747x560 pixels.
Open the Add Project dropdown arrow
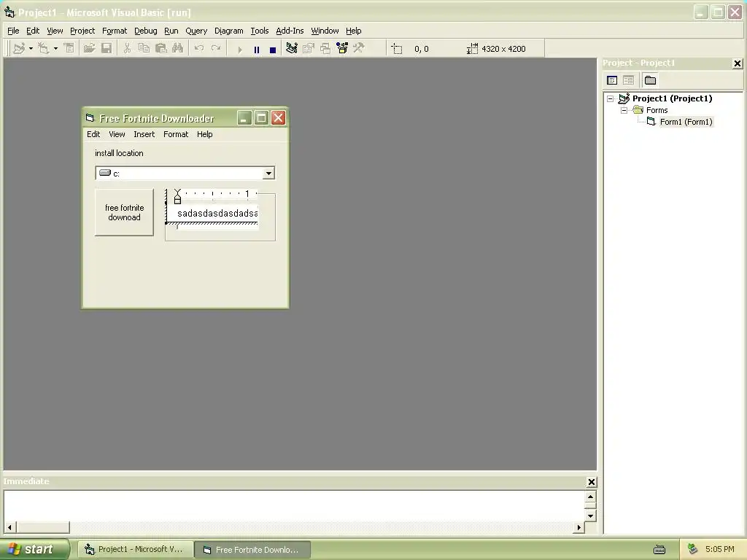[31, 49]
